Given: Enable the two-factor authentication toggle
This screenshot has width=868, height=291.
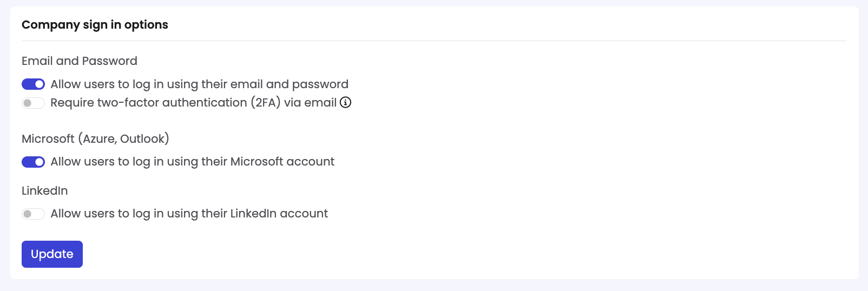Looking at the screenshot, I should click(x=33, y=103).
